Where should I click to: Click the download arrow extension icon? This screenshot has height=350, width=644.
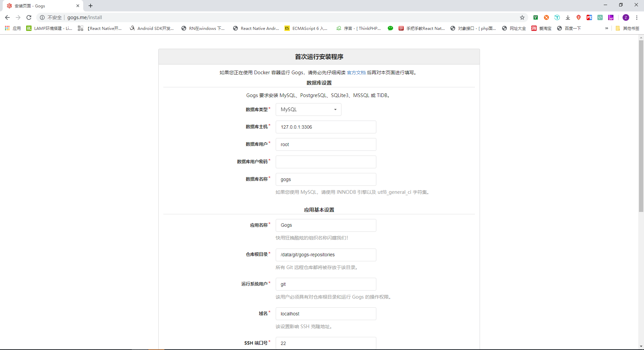coord(568,17)
